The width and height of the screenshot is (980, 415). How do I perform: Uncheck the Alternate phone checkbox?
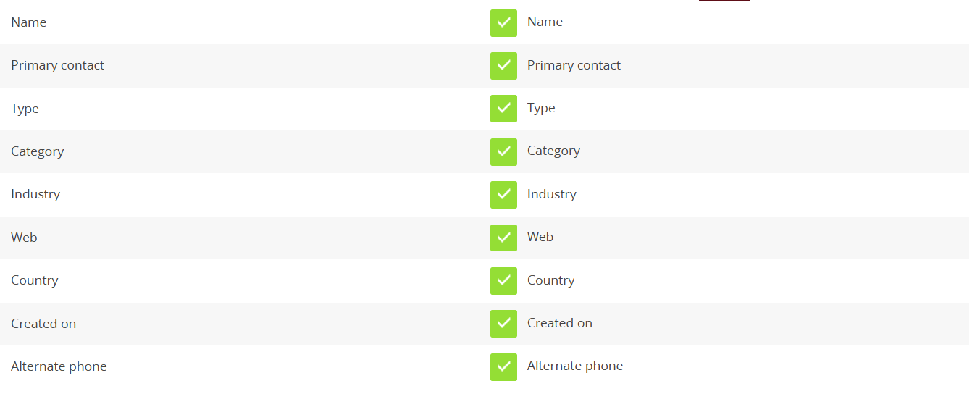[x=503, y=366]
